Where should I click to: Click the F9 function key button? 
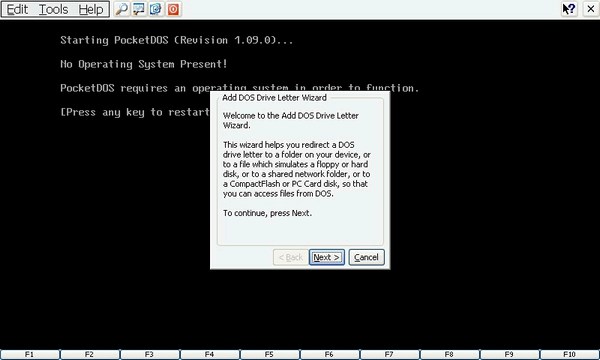(x=510, y=354)
